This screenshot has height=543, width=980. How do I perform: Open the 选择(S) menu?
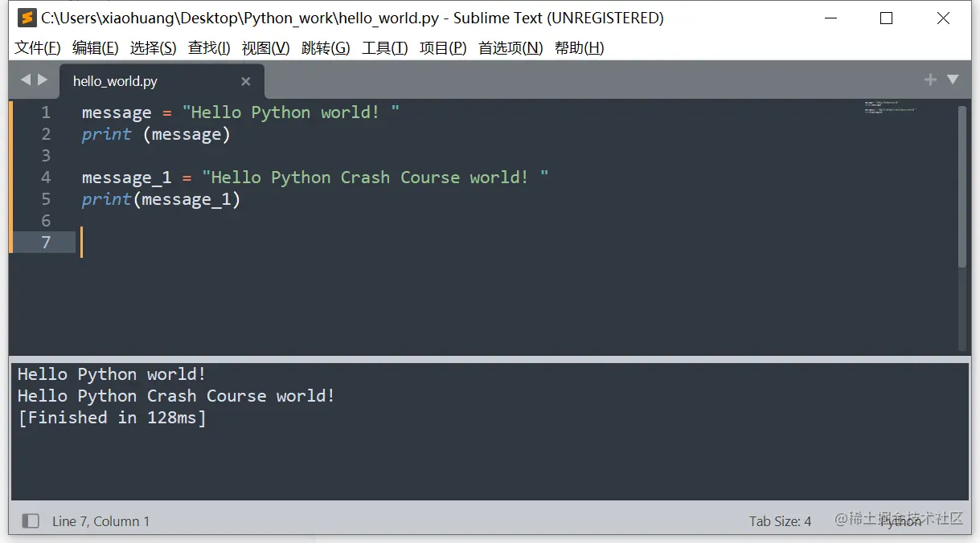154,48
